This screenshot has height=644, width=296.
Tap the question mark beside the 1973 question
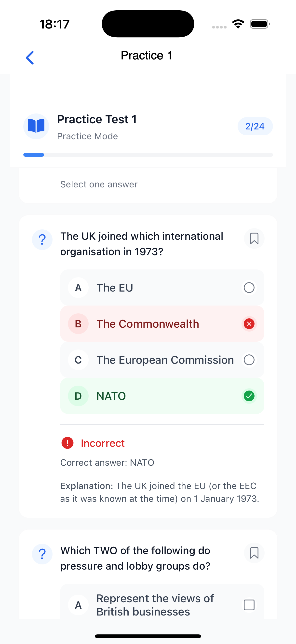pos(42,239)
